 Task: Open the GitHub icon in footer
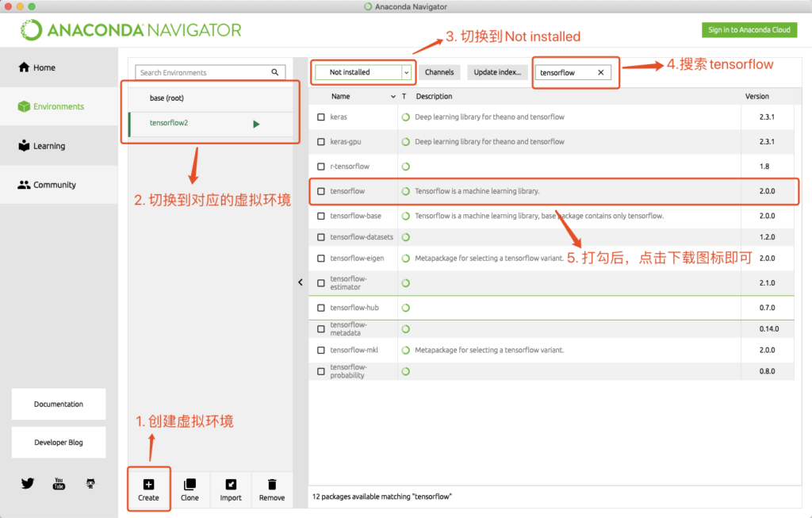[x=90, y=482]
